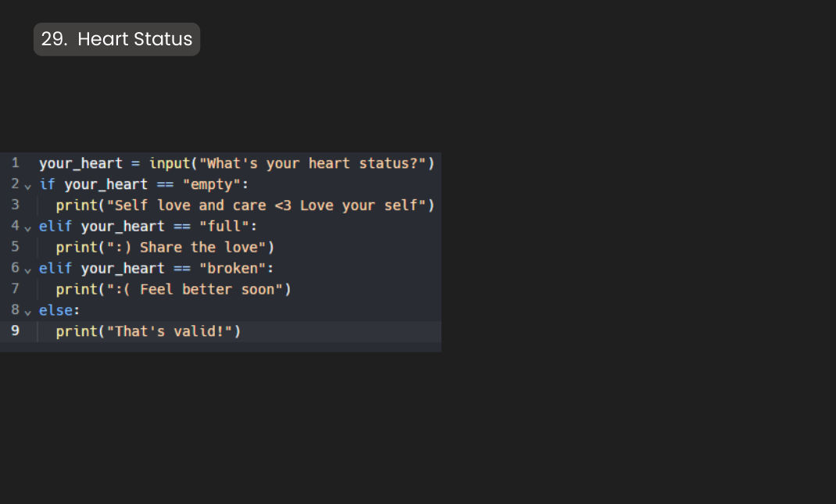Click the "29. Heart Status" title label
This screenshot has width=836, height=504.
point(116,39)
